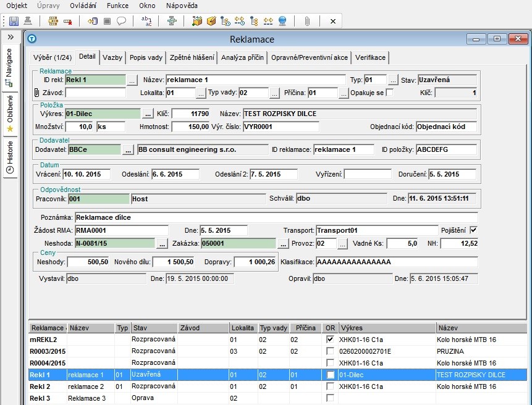Click the database arrow toolbar icon

[92, 22]
